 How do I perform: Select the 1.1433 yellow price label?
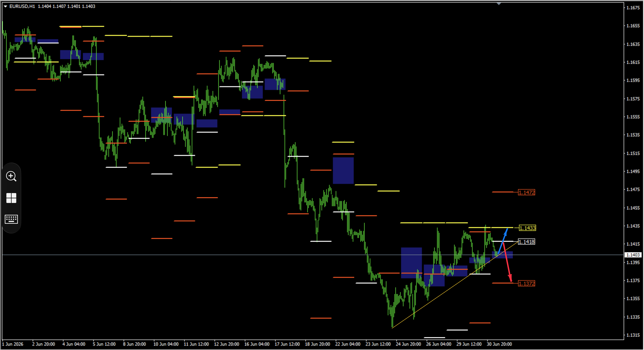click(x=527, y=228)
